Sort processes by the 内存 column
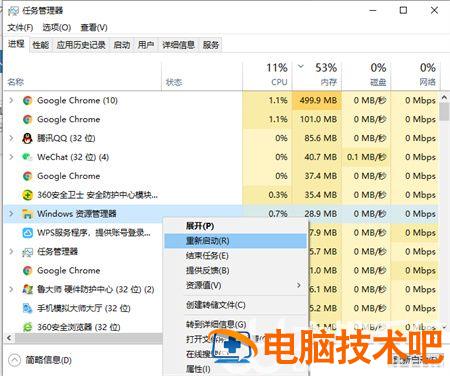This screenshot has height=376, width=450. coord(317,76)
